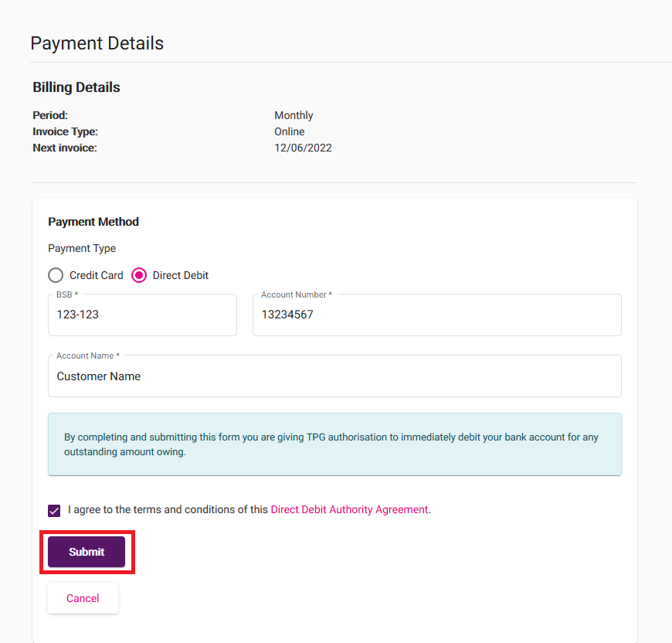The height and width of the screenshot is (643, 672).
Task: Click the Account Number input field
Action: pyautogui.click(x=436, y=315)
